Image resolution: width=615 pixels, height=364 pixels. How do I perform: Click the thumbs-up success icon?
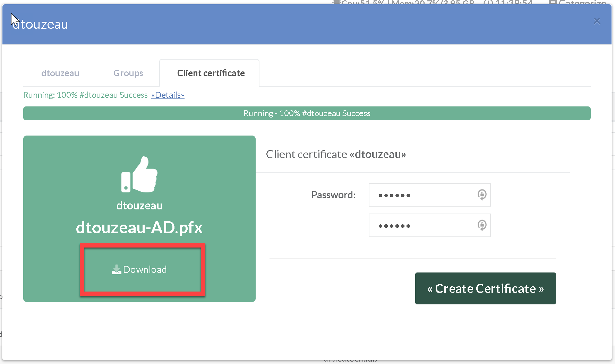point(139,174)
